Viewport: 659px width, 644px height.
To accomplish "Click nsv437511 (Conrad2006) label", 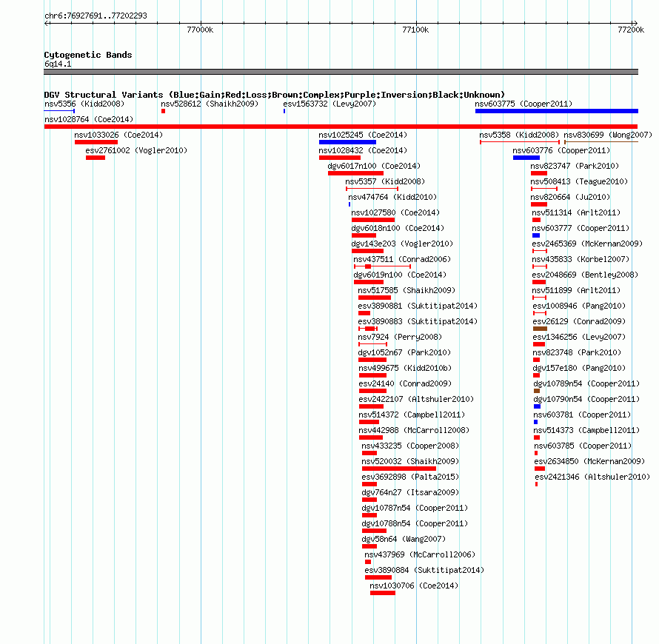I will (402, 259).
